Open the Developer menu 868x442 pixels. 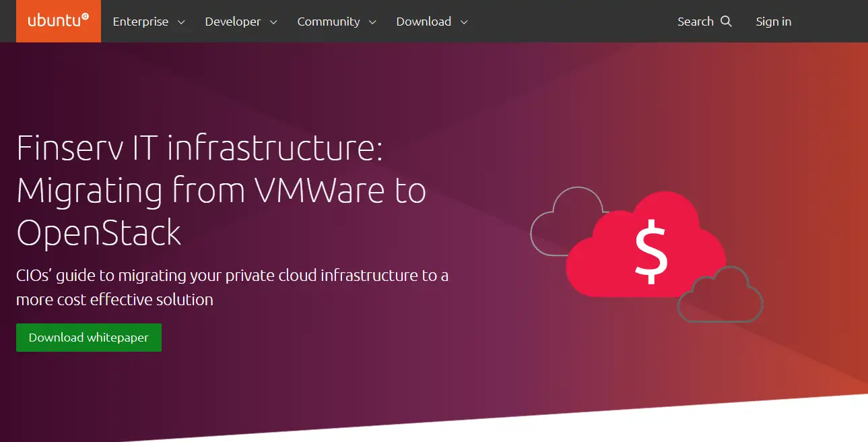pyautogui.click(x=232, y=22)
